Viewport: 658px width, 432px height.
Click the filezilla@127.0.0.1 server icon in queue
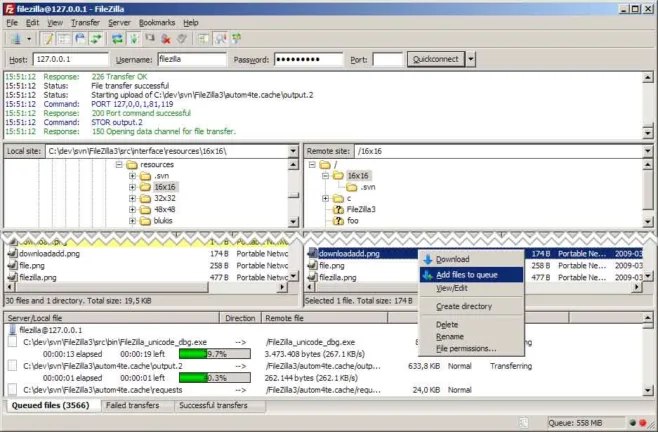pos(12,330)
